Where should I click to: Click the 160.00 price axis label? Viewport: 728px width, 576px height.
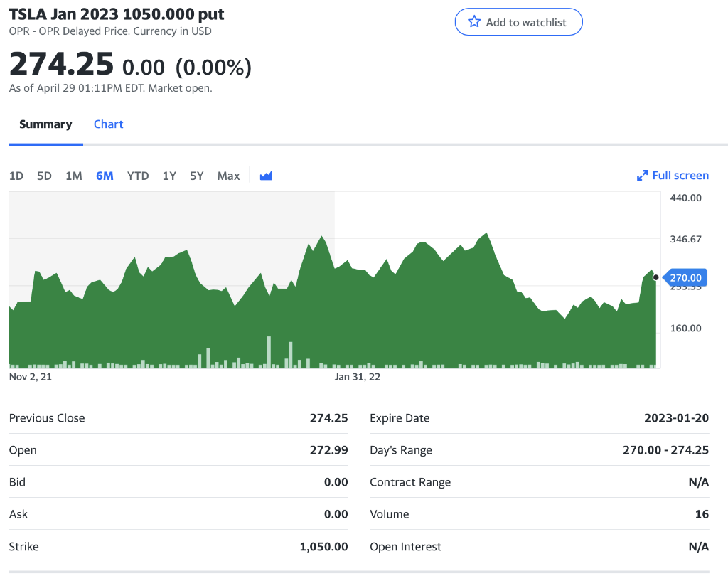[x=686, y=329]
